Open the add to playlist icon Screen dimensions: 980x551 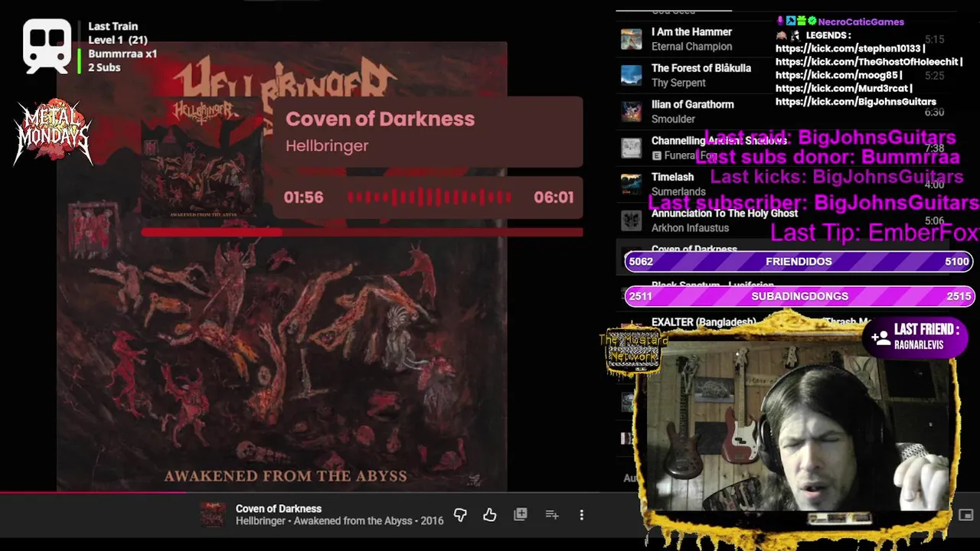click(552, 515)
